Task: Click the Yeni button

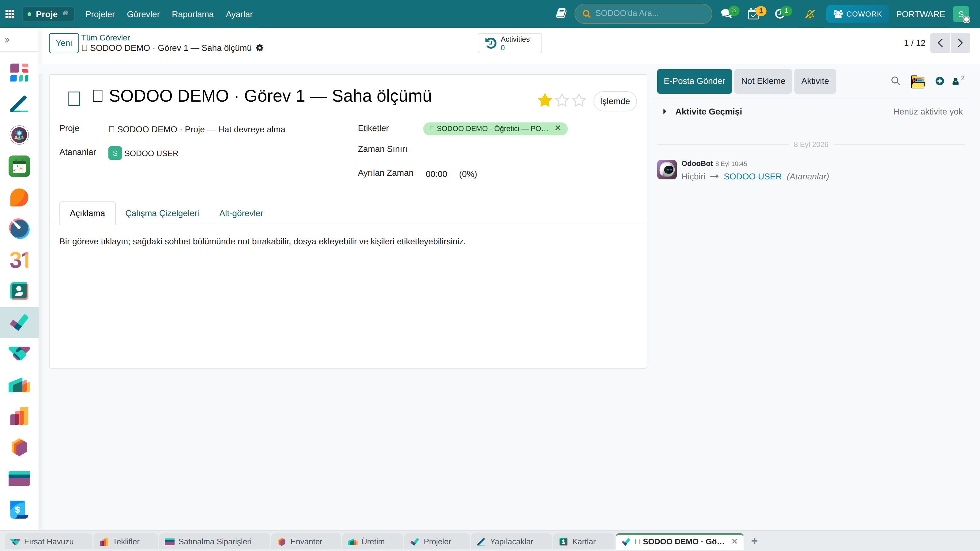Action: [64, 43]
